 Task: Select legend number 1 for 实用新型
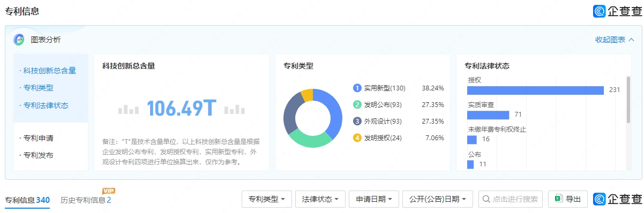pyautogui.click(x=357, y=88)
